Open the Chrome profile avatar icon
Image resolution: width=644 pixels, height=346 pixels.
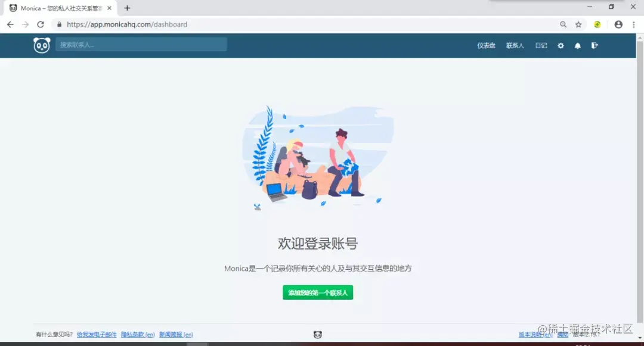pyautogui.click(x=618, y=24)
